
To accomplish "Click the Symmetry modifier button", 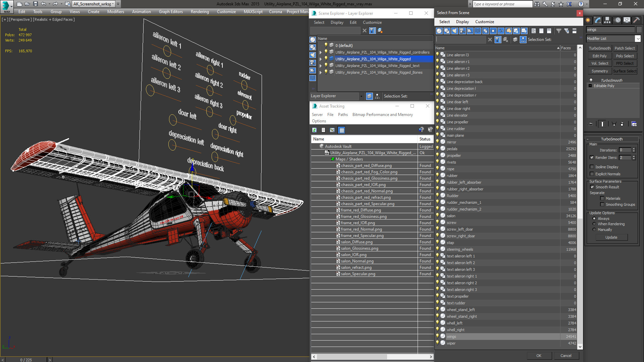I will tap(599, 71).
